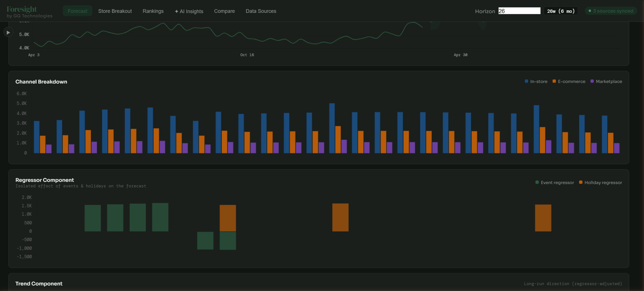Viewport: 644px width, 291px height.
Task: Toggle In-store series in legend
Action: click(536, 82)
